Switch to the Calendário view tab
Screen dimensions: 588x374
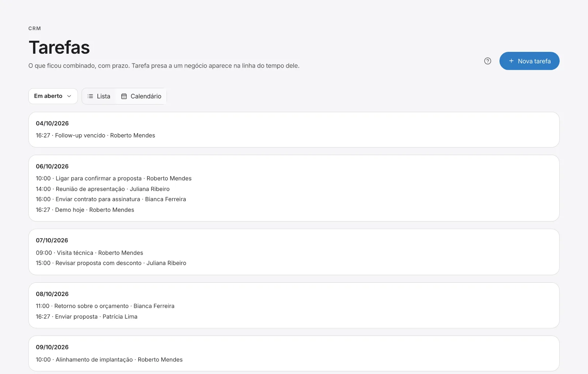[141, 96]
